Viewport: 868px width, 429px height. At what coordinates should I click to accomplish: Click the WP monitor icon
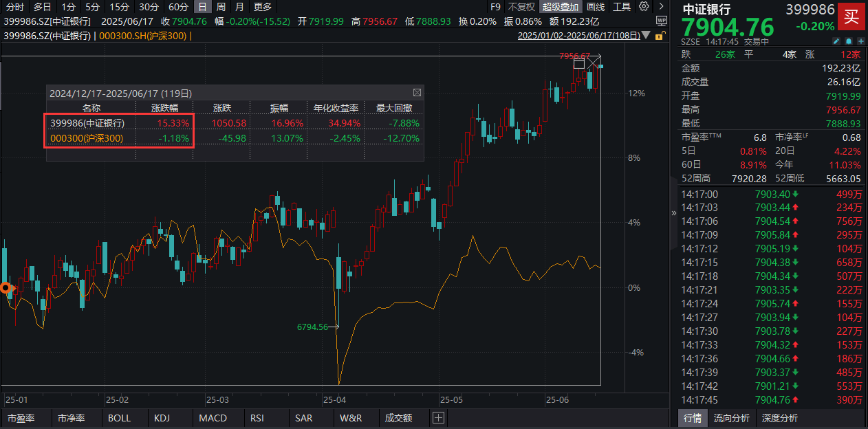662,21
